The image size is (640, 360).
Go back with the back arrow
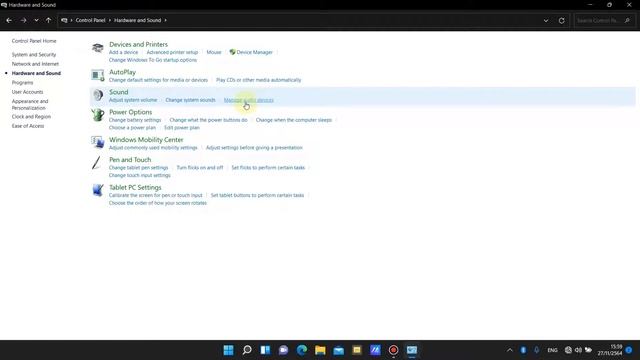[9, 20]
